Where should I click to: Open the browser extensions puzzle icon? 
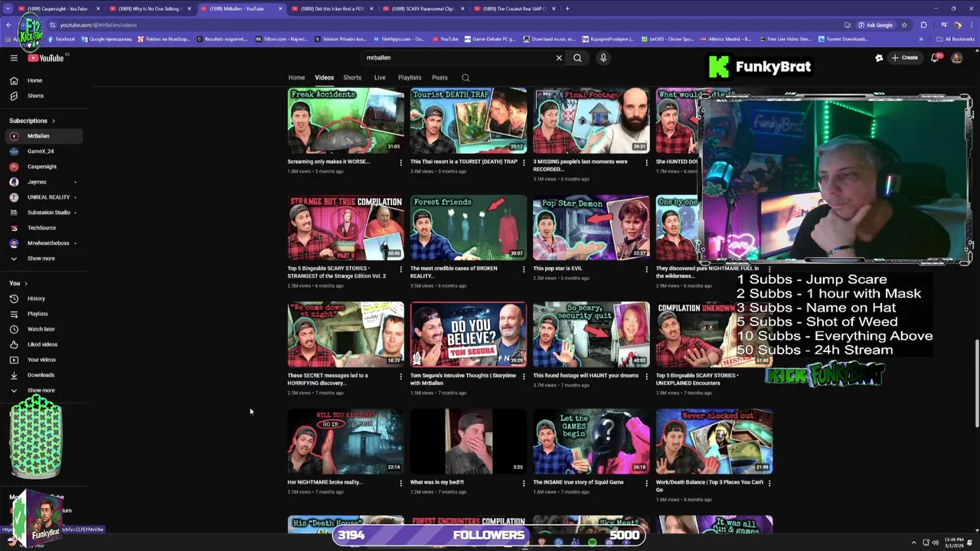click(924, 24)
